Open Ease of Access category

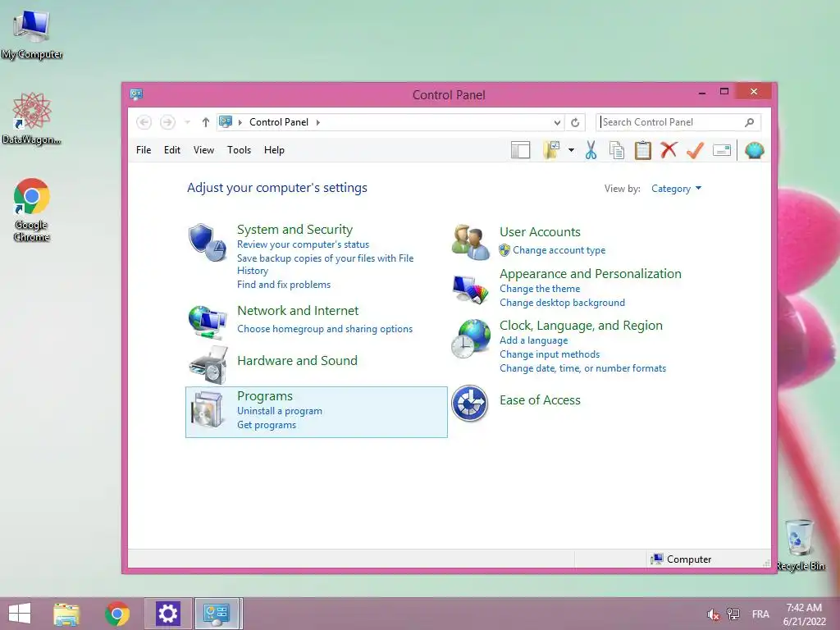tap(540, 400)
